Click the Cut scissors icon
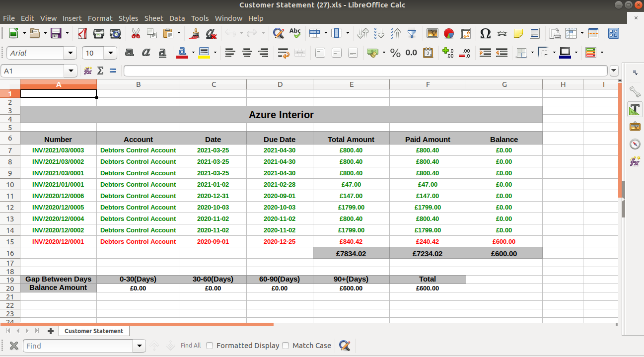 (x=136, y=33)
